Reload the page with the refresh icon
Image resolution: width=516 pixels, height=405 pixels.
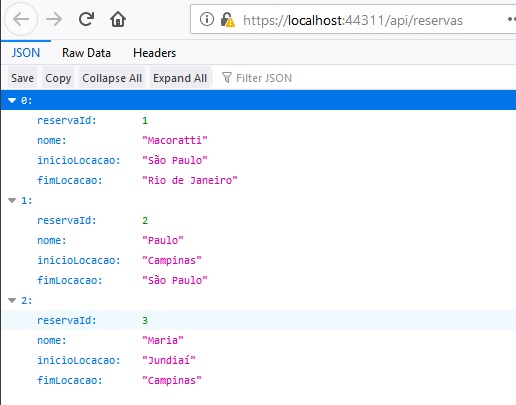point(86,19)
